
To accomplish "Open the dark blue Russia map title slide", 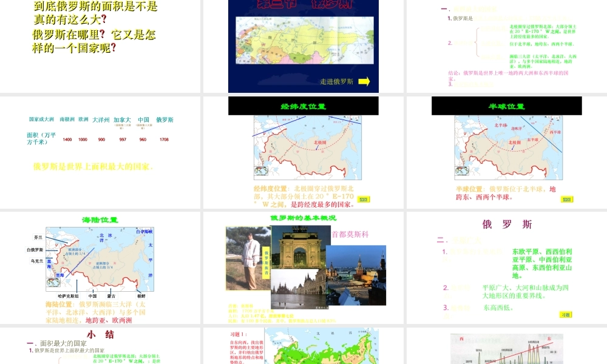I will (303, 47).
